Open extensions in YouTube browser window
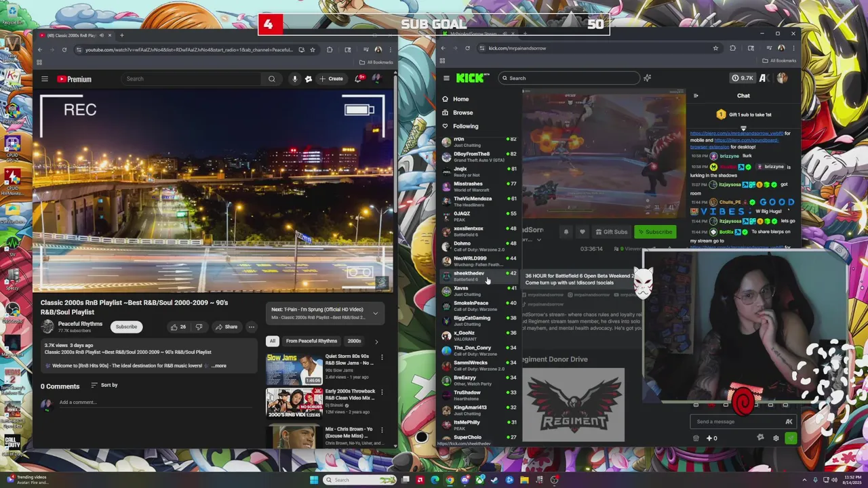 tap(330, 49)
